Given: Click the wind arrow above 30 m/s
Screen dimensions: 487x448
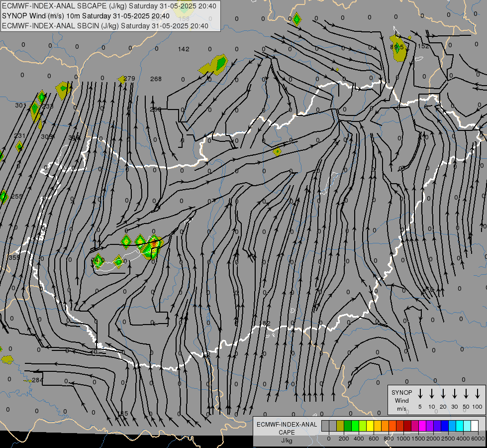Looking at the screenshot, I should pyautogui.click(x=455, y=394).
